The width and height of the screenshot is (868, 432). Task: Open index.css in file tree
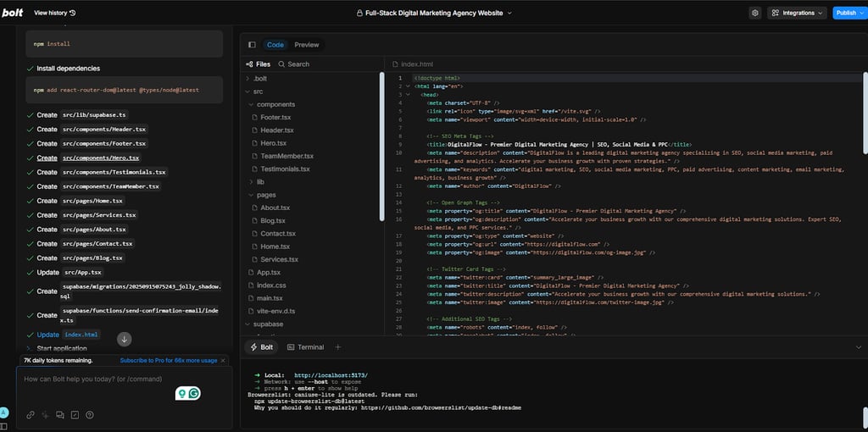[x=271, y=285]
